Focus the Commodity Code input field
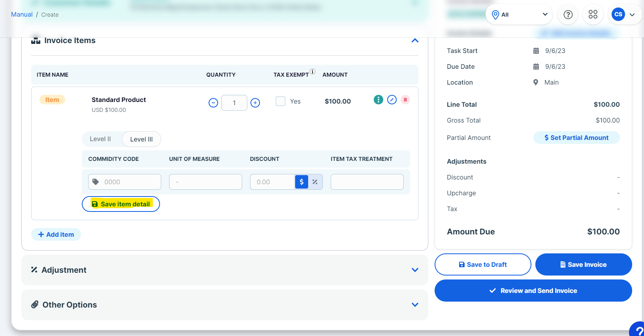Viewport: 644px width, 336px height. [x=124, y=182]
